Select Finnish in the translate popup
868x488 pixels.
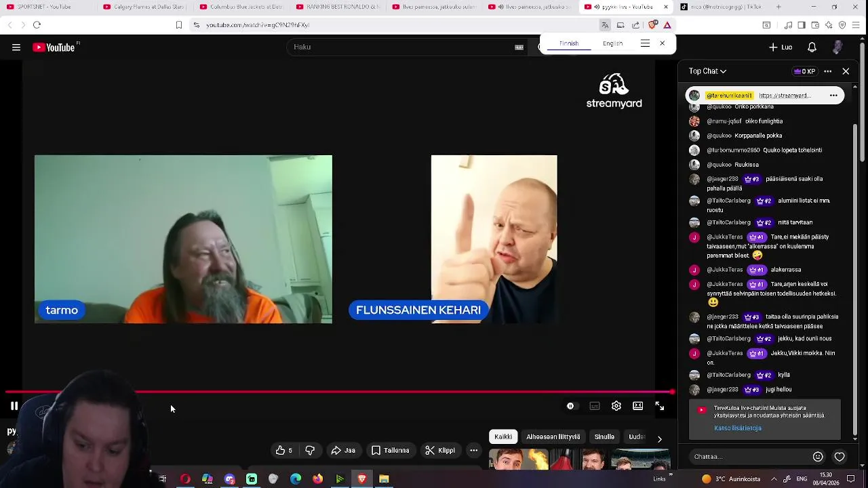(569, 43)
